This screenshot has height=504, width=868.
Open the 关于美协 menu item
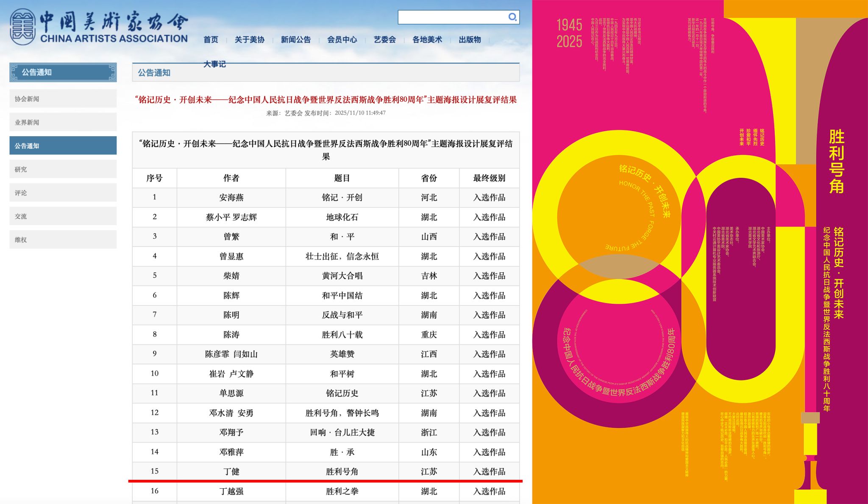249,39
